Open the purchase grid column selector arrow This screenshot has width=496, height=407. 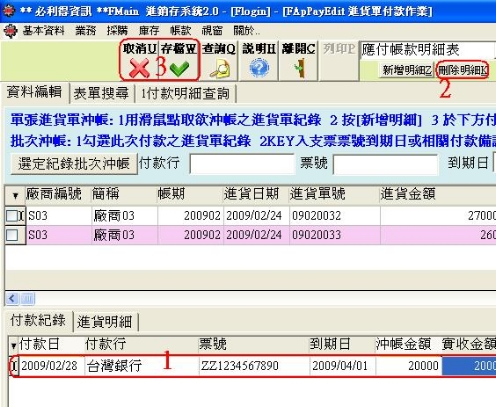tap(15, 196)
